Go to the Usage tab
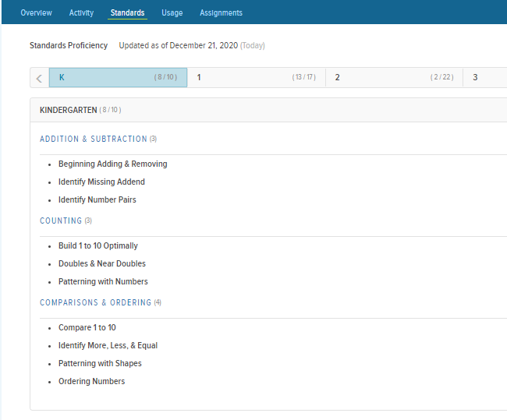This screenshot has height=420, width=507. 172,12
